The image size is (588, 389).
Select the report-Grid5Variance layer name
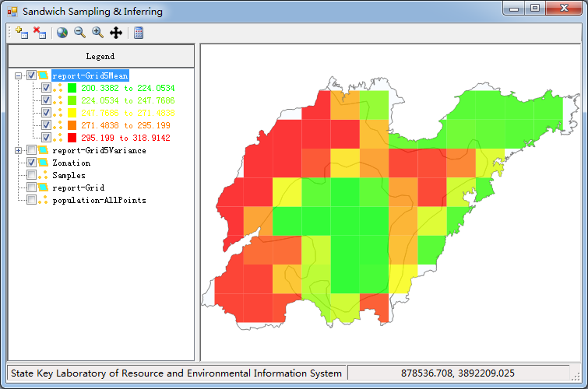point(100,151)
